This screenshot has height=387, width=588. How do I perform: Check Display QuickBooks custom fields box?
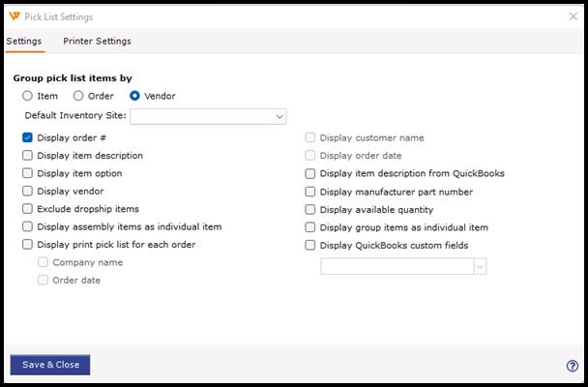click(x=310, y=245)
